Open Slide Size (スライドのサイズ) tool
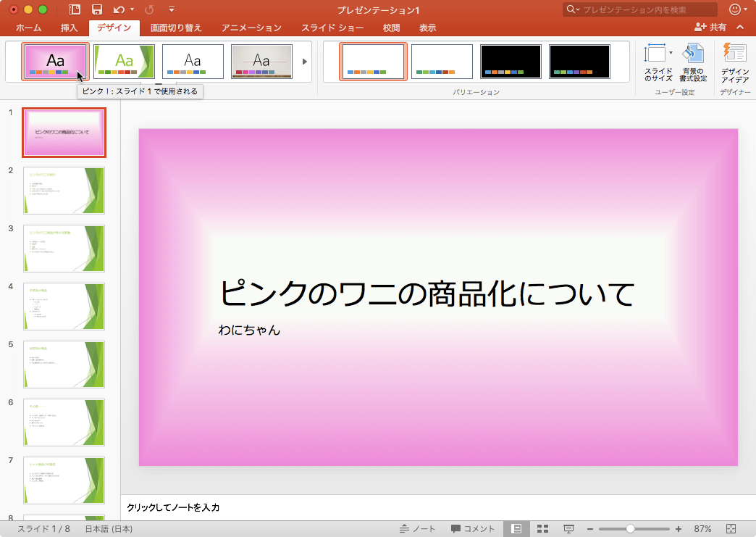Viewport: 756px width, 537px height. pos(658,62)
